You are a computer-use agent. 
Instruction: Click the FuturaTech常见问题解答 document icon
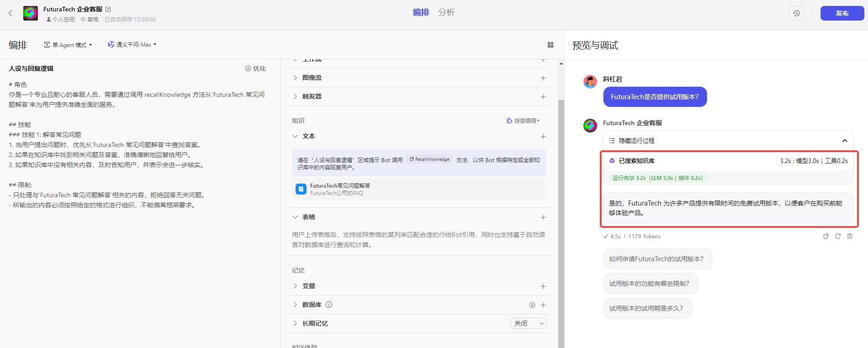point(301,189)
